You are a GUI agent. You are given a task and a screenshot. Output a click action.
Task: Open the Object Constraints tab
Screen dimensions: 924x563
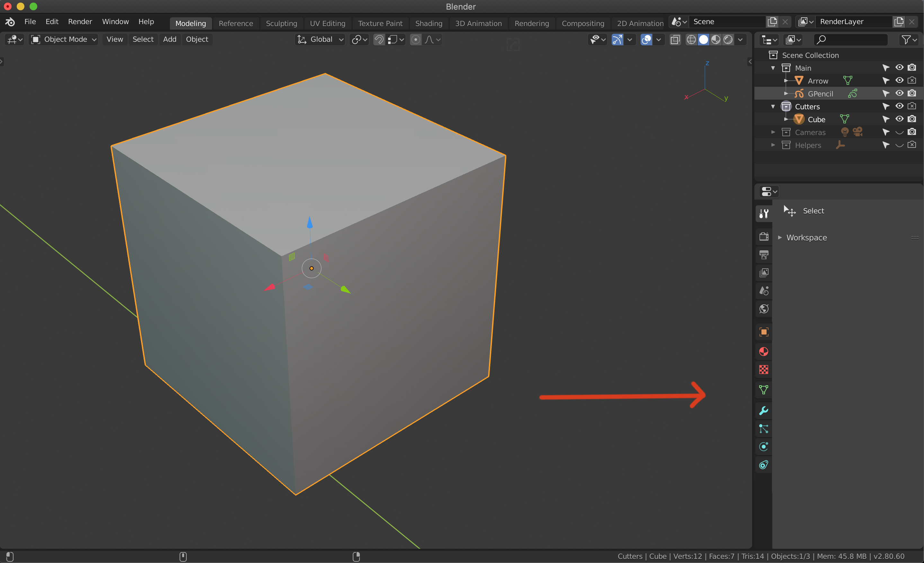click(x=763, y=465)
